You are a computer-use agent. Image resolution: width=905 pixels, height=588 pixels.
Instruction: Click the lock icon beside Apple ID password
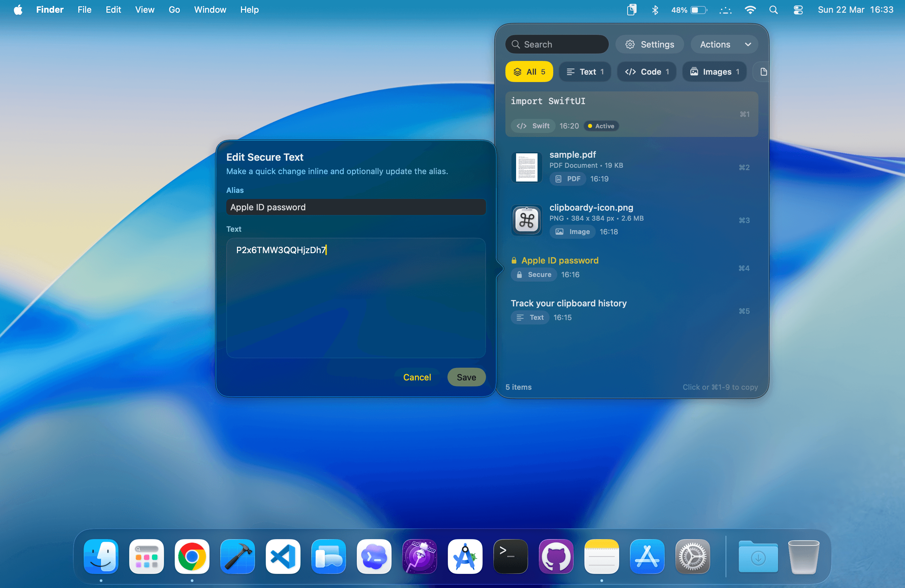click(x=514, y=260)
